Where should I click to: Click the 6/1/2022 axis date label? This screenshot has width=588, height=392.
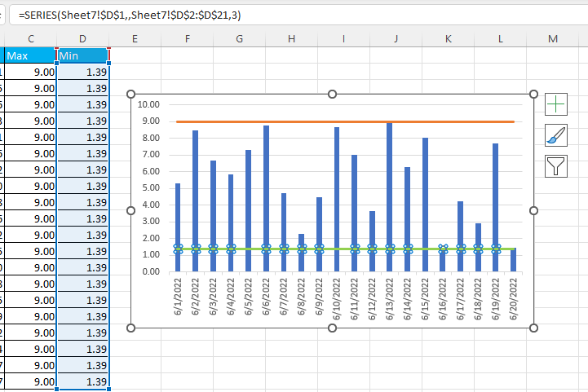click(x=178, y=297)
